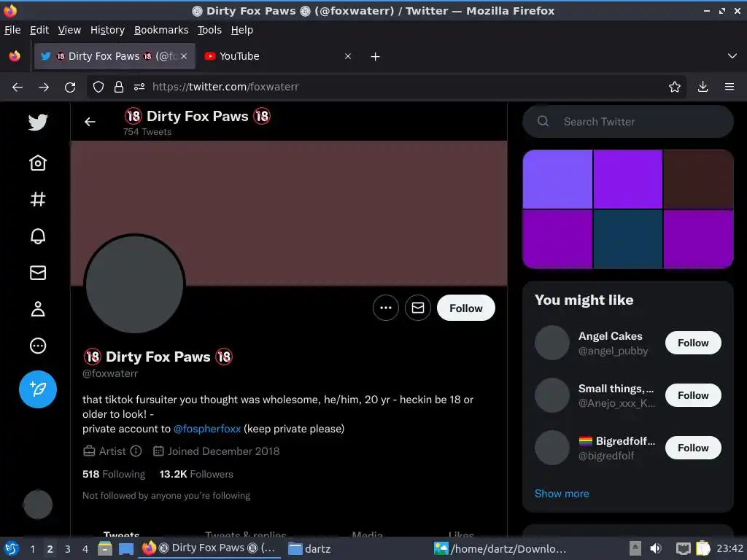Viewport: 747px width, 560px height.
Task: Open the History menu
Action: click(107, 30)
